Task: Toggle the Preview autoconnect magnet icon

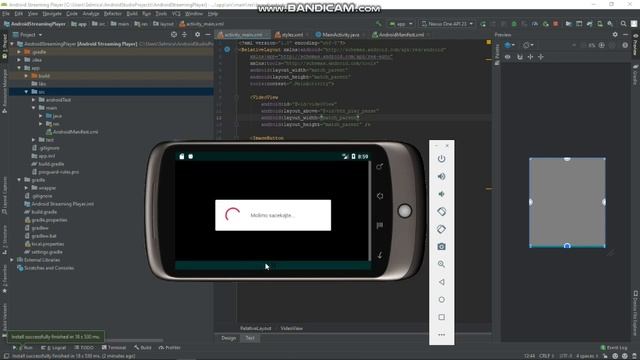Action: 520,57
